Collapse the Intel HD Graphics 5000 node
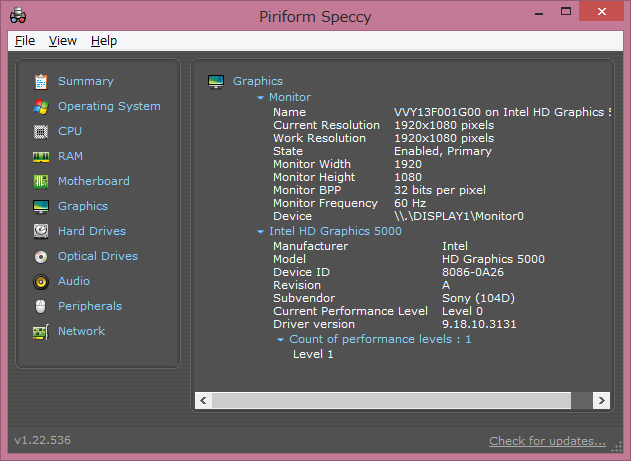Viewport: 631px width, 461px height. click(260, 232)
